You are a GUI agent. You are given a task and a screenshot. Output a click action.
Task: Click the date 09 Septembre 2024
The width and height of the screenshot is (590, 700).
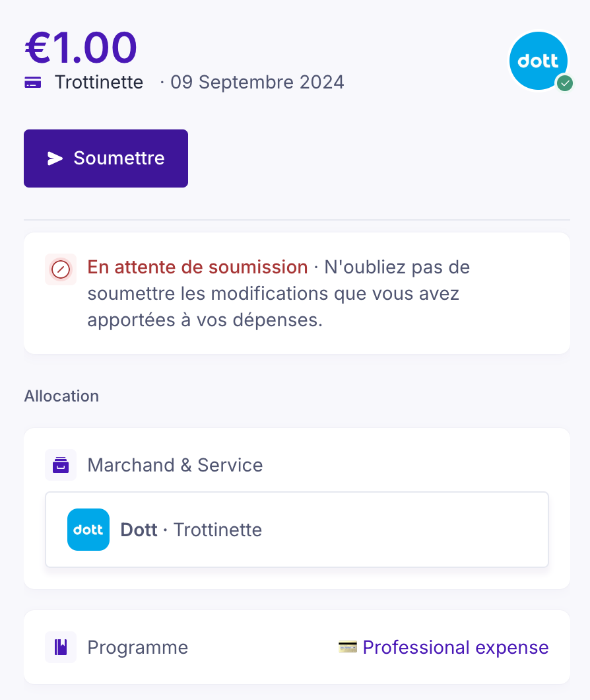tap(257, 83)
